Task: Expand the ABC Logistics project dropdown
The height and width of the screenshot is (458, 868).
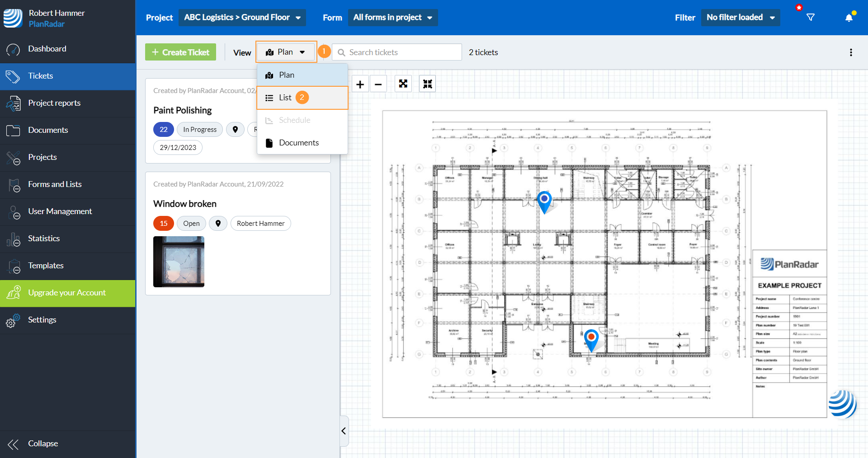Action: tap(242, 18)
